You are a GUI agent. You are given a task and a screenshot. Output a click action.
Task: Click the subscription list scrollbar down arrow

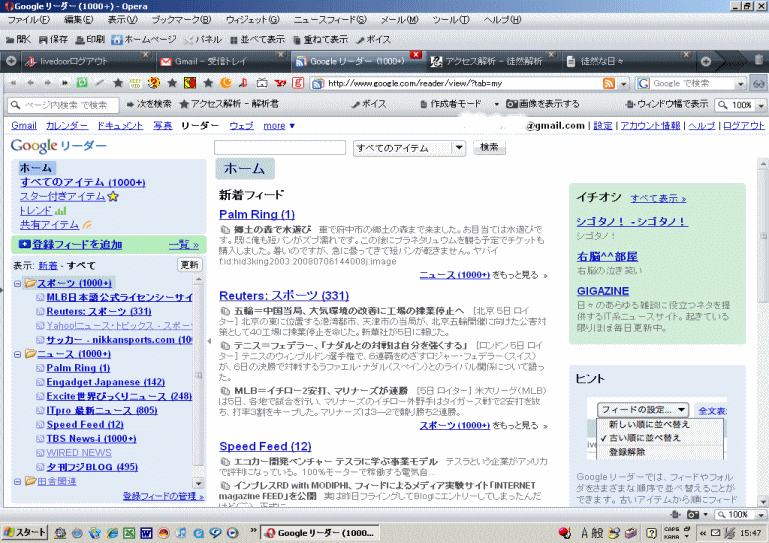point(198,483)
